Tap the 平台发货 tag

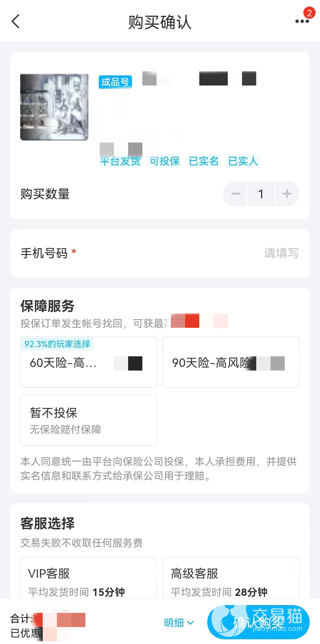(120, 161)
